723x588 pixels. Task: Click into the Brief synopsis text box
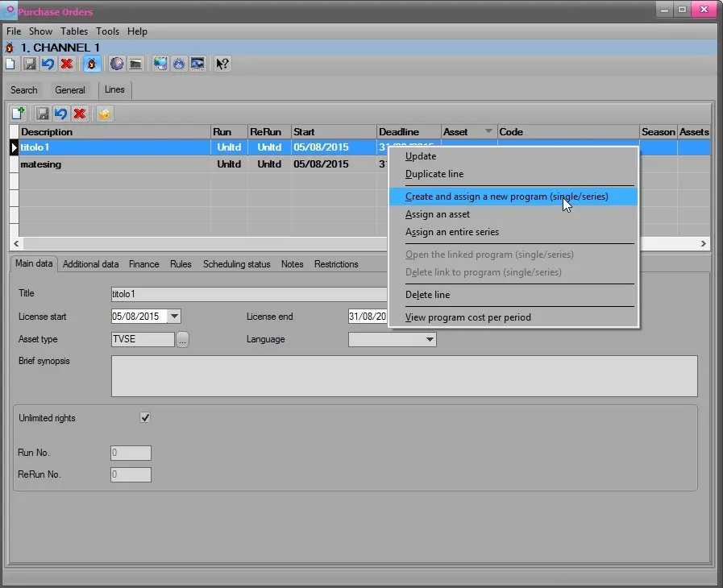click(x=403, y=376)
